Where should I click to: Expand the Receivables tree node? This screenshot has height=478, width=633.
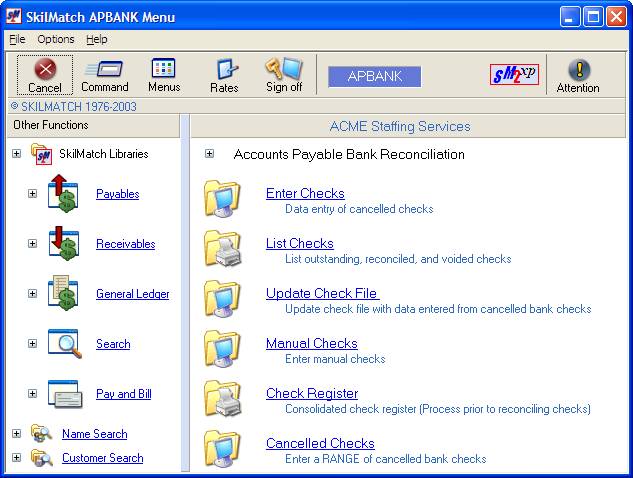coord(32,243)
